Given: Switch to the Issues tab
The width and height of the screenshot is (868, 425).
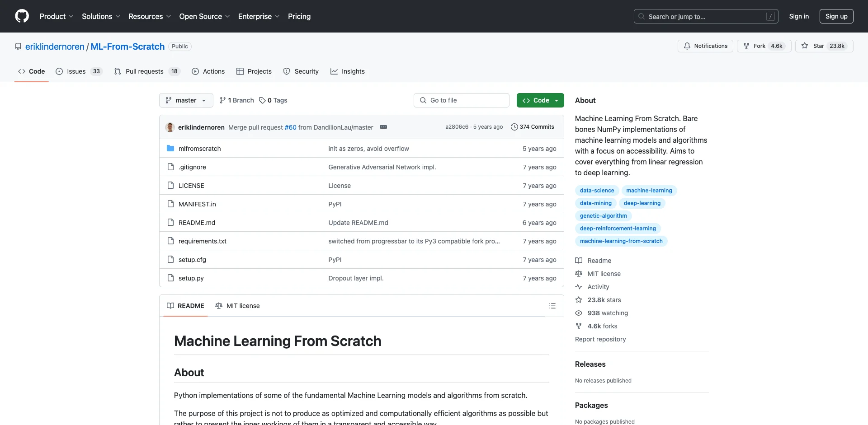Looking at the screenshot, I should [x=79, y=71].
